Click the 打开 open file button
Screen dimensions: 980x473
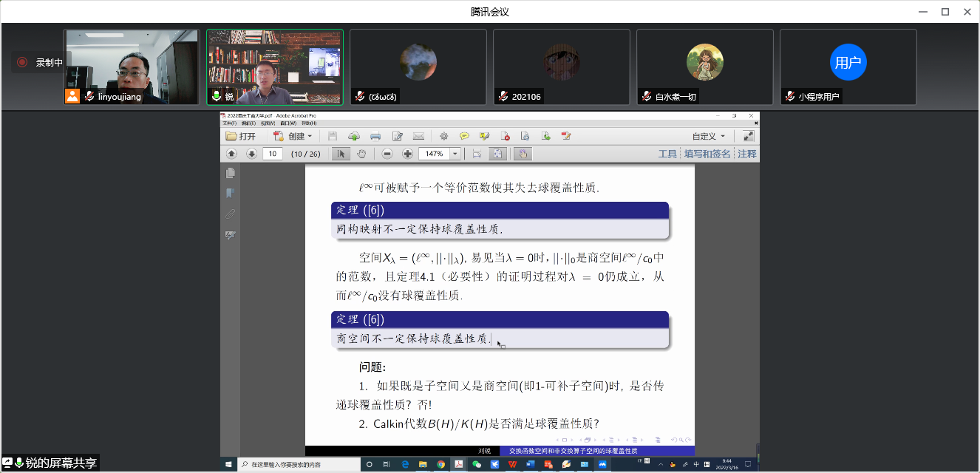241,136
